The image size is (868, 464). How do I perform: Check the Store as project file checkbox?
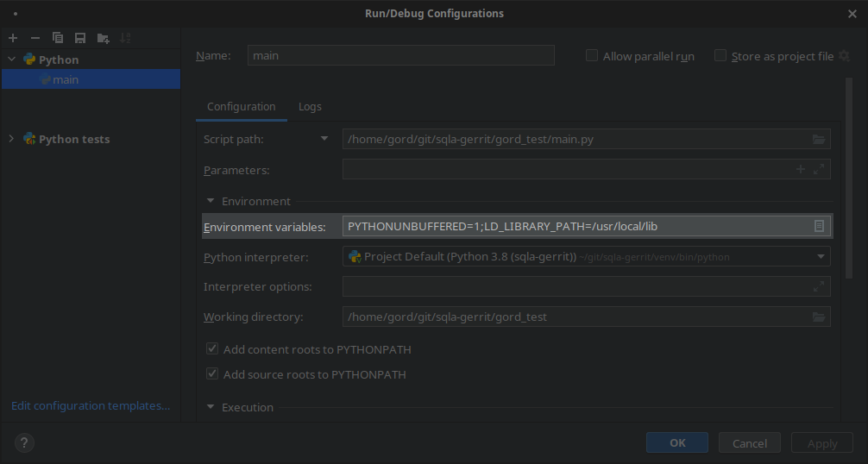[720, 56]
